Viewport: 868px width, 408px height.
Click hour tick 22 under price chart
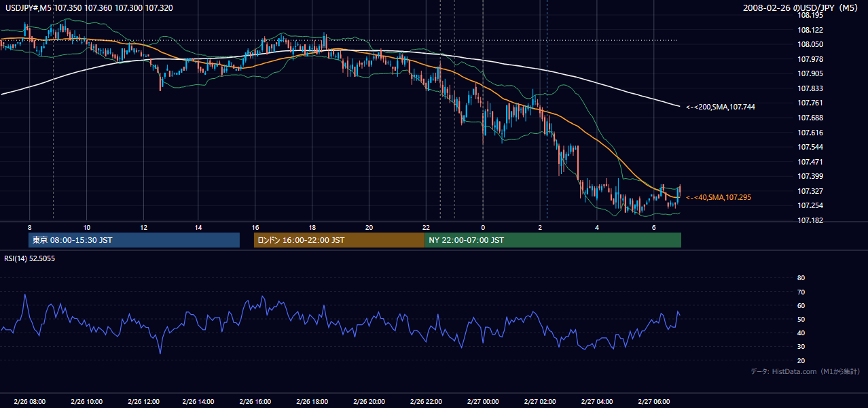427,227
